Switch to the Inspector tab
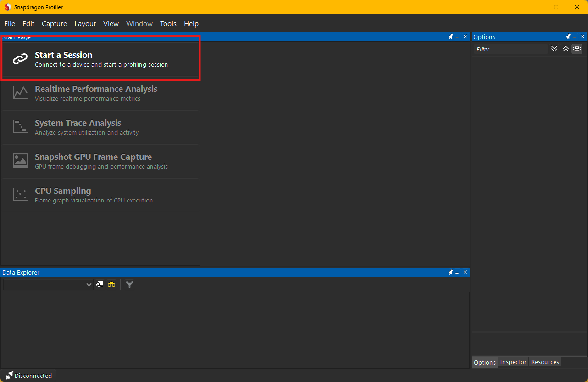 (x=513, y=362)
